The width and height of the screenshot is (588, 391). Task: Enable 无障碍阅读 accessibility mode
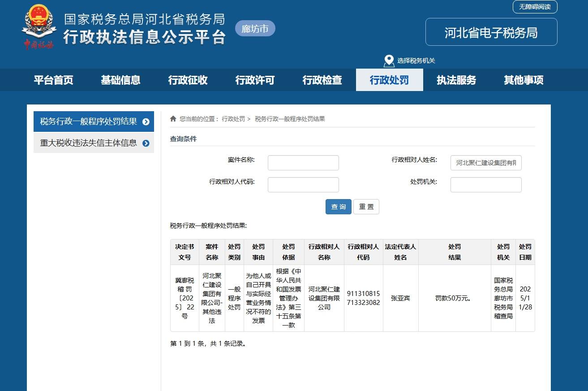(x=535, y=7)
